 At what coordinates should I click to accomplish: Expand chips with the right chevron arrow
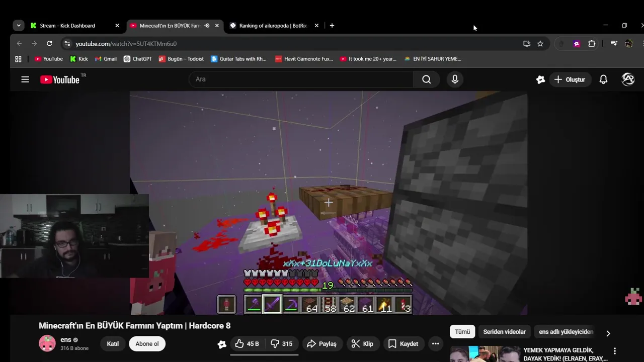tap(608, 333)
